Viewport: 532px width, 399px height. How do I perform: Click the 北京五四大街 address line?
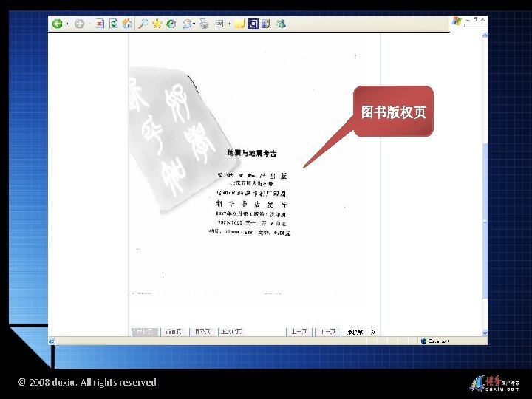[251, 183]
